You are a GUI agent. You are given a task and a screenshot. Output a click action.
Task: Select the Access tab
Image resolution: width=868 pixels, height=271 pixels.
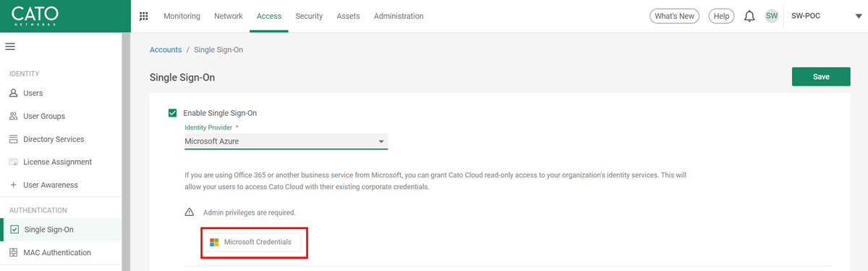tap(269, 16)
